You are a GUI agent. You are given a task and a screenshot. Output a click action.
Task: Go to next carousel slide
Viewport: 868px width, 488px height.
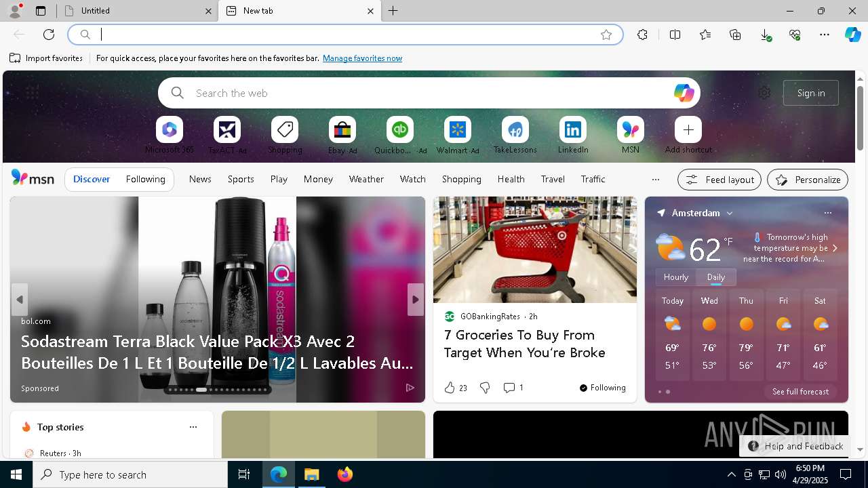tap(416, 300)
